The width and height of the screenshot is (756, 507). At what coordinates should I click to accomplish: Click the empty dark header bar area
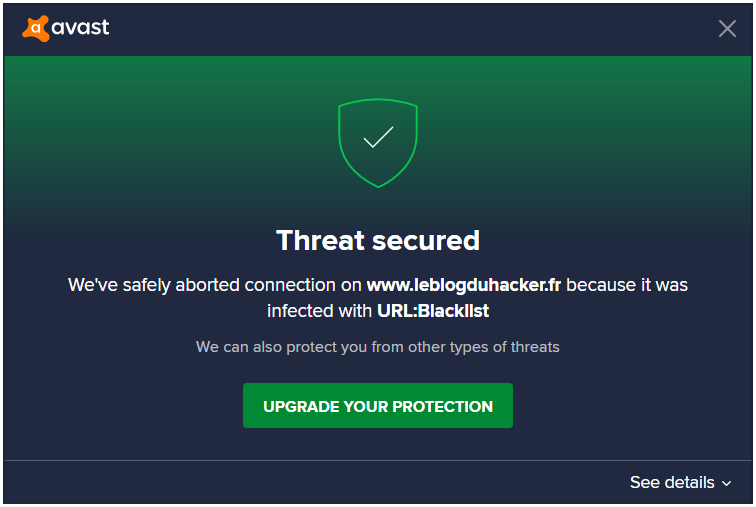[410, 29]
